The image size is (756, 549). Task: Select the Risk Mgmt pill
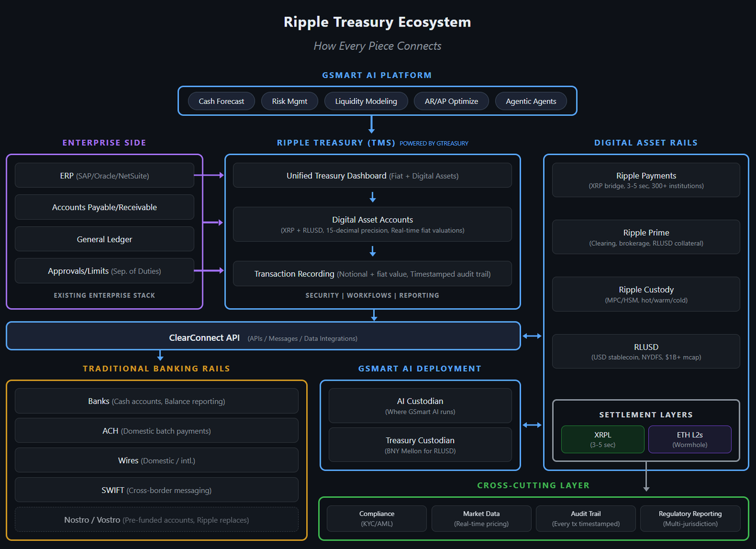click(x=290, y=101)
